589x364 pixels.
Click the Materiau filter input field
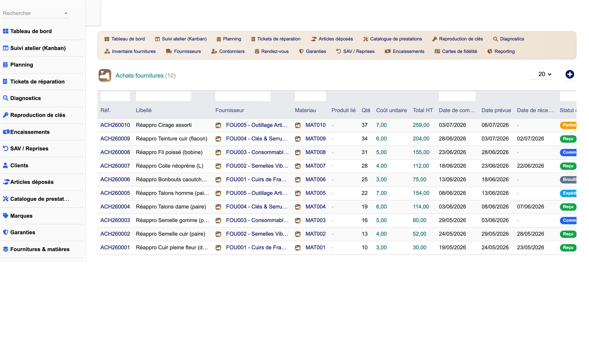point(310,96)
